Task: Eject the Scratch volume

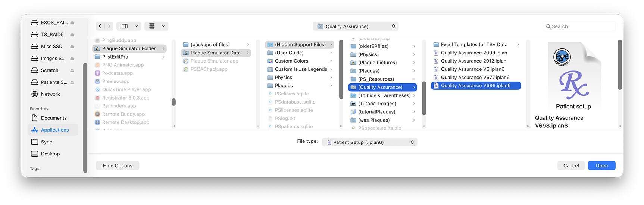Action: tap(72, 70)
